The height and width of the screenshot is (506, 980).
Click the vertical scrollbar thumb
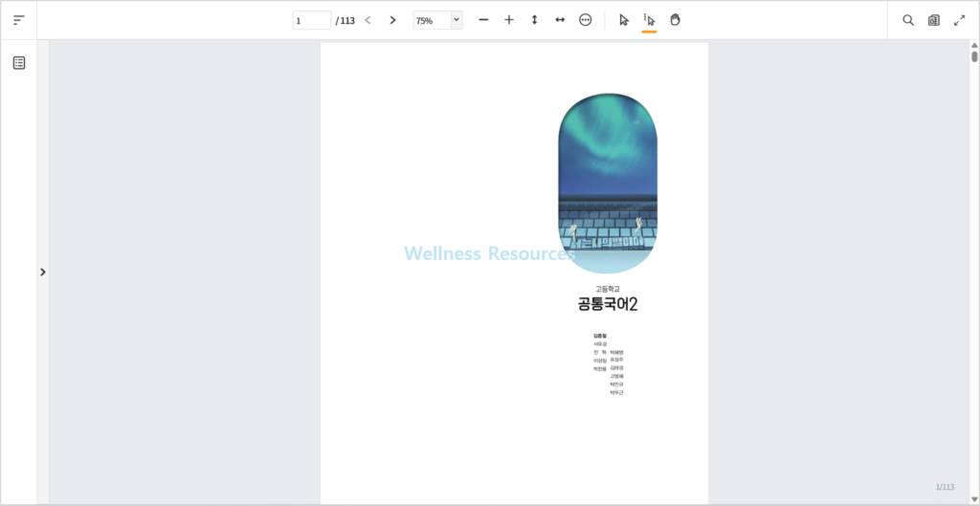click(x=974, y=56)
